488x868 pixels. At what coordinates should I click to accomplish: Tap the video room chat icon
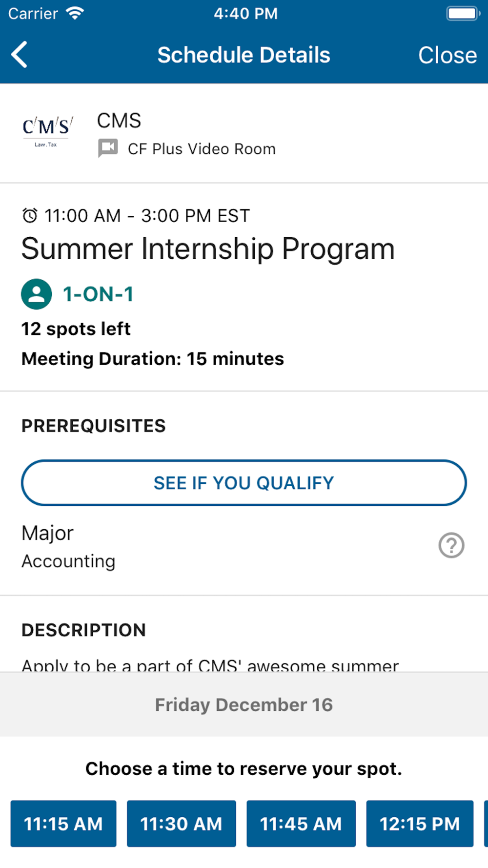click(108, 148)
